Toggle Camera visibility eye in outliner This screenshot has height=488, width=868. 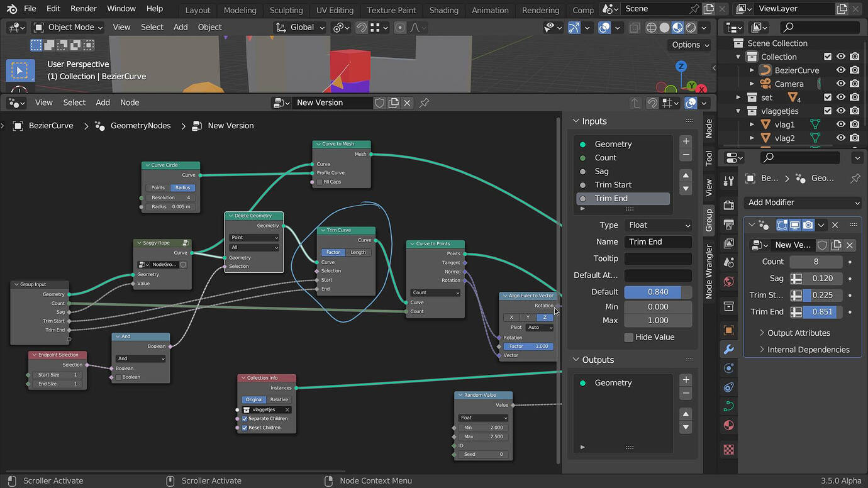coord(841,84)
